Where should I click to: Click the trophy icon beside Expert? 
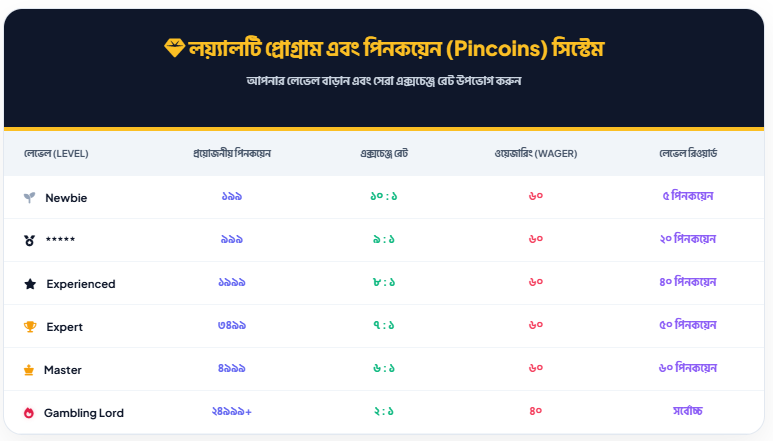29,327
